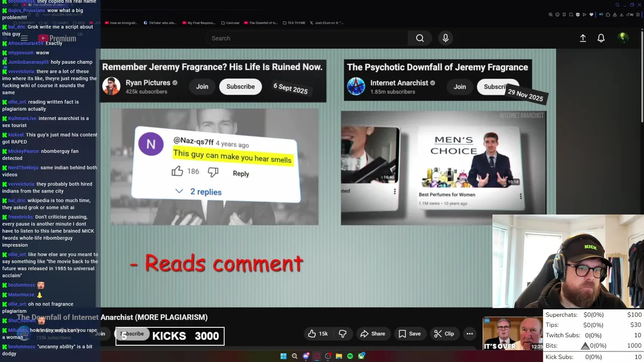Open the 'IT'S OVER' recommended video thumbnail

(x=512, y=334)
